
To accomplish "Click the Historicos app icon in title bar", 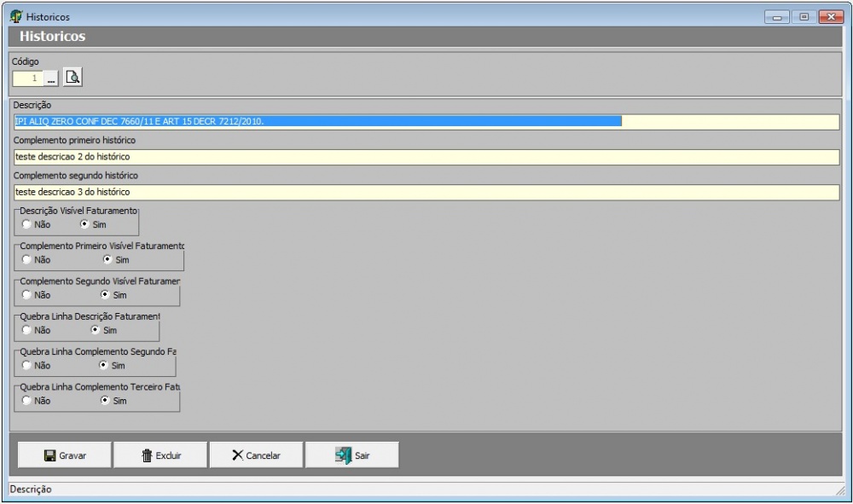I will [15, 16].
